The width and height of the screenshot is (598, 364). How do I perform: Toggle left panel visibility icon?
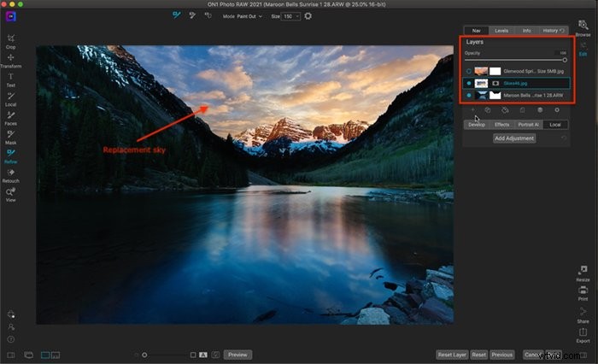pos(10,355)
